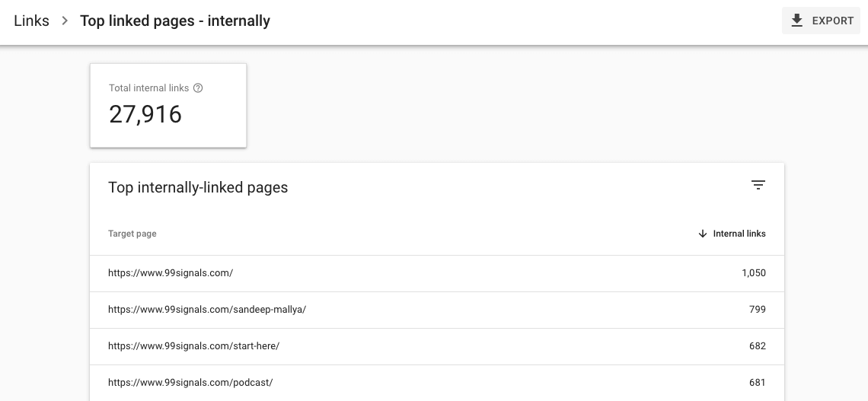Screen dimensions: 868x401
Task: Click the 682 internal links count
Action: point(757,346)
